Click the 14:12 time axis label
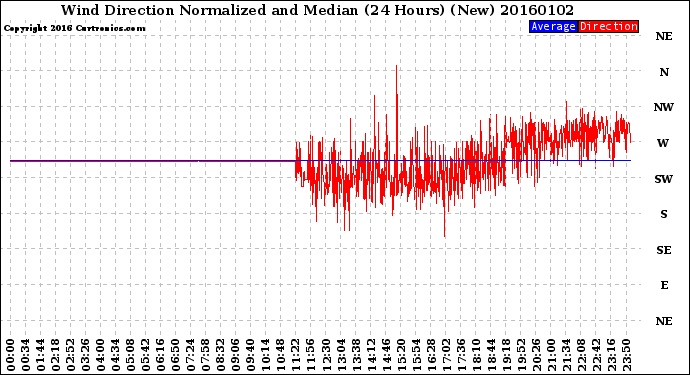This screenshot has width=690, height=375. coord(371,355)
